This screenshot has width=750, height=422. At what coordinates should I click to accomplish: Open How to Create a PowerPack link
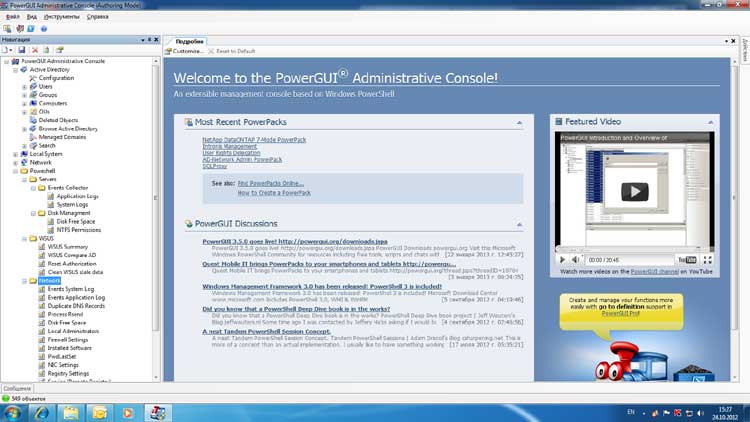[x=274, y=193]
